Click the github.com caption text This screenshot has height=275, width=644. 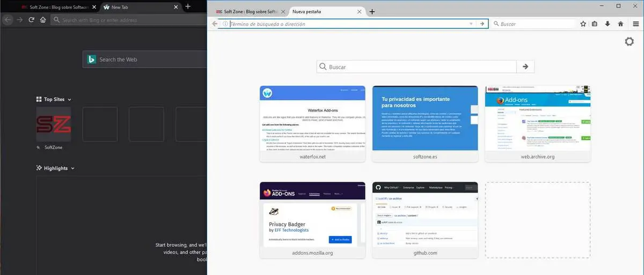point(425,253)
